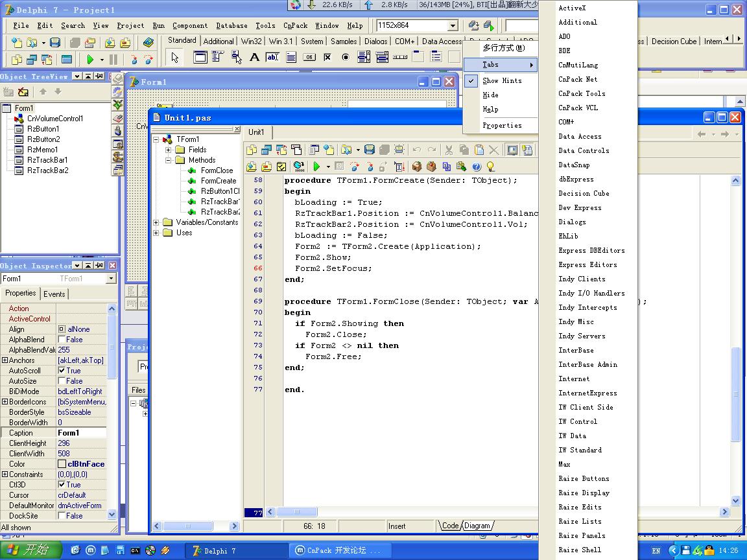The width and height of the screenshot is (747, 560).
Task: Click the light bulb icon in the editor toolbar
Action: pos(491,167)
